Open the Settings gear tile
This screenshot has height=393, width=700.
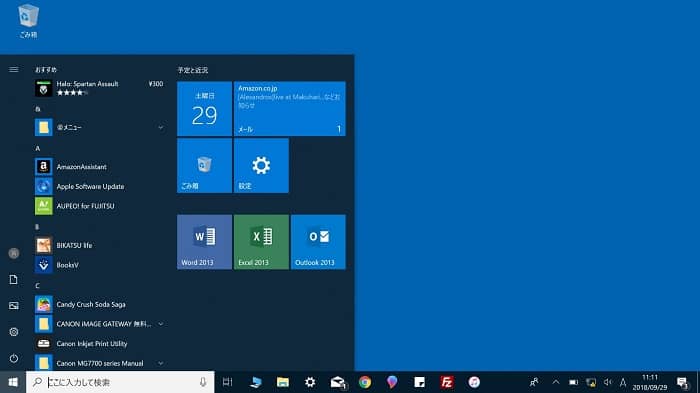coord(261,166)
